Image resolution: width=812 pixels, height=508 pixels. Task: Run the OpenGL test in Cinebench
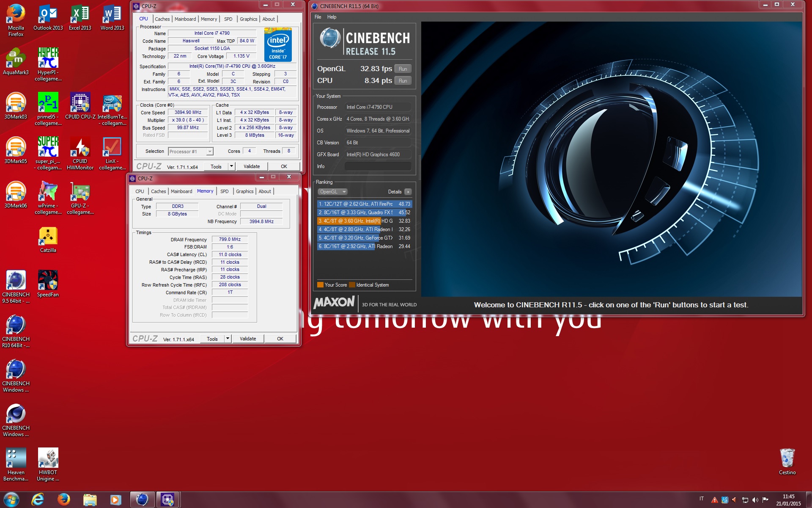pos(403,69)
